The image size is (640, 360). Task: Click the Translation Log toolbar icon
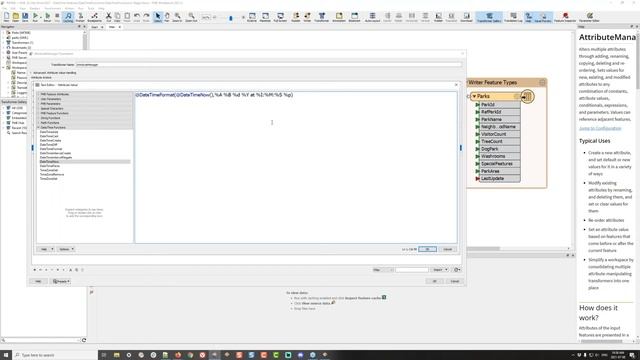coord(513,17)
